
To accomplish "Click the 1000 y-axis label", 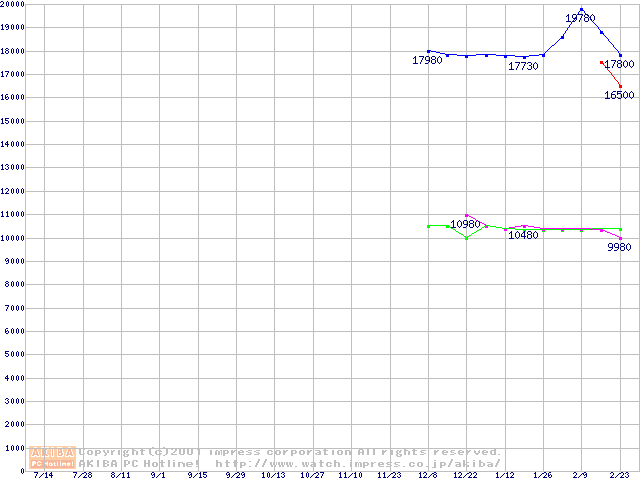I will (x=15, y=448).
